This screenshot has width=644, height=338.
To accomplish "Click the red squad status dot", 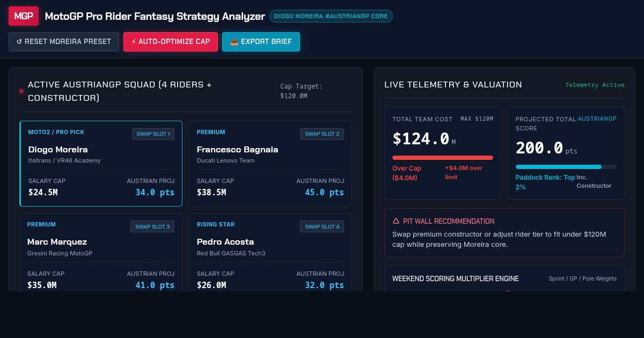I will [21, 91].
